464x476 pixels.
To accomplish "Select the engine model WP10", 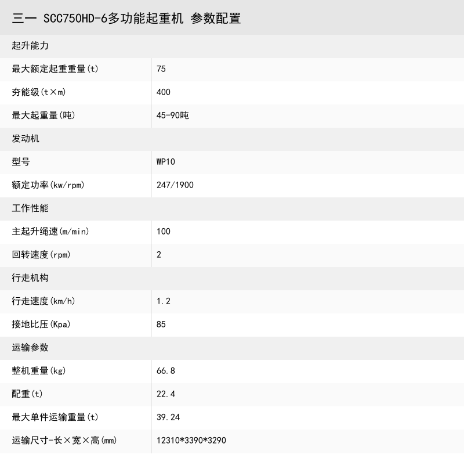I will [165, 162].
